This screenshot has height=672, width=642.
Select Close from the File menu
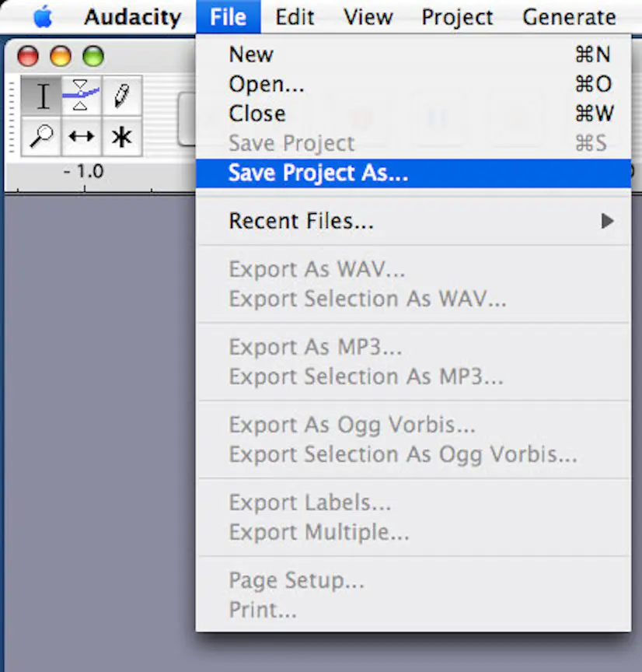(x=257, y=113)
